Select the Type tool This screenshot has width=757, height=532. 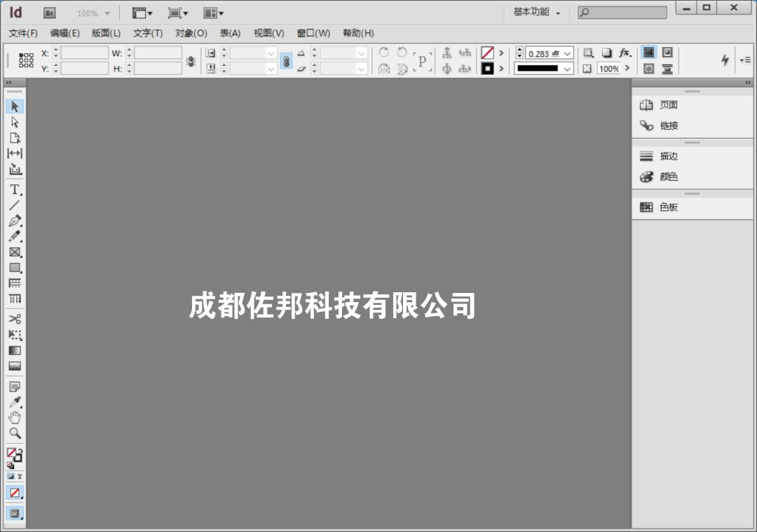tap(15, 189)
